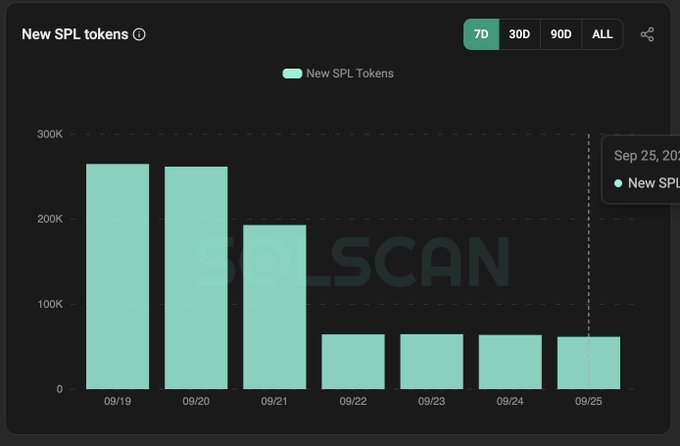Select the 09/24 bar in chart
The height and width of the screenshot is (446, 680).
click(510, 362)
